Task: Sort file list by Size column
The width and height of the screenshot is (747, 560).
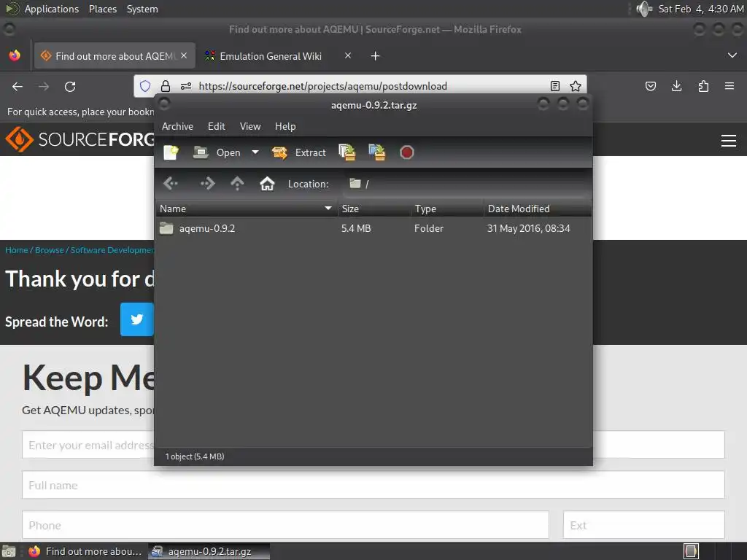Action: point(374,209)
